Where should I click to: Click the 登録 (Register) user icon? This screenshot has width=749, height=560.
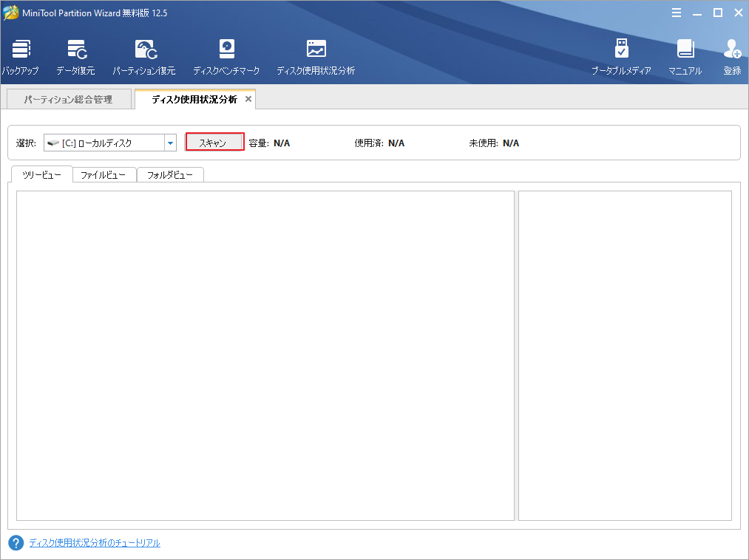tap(732, 56)
